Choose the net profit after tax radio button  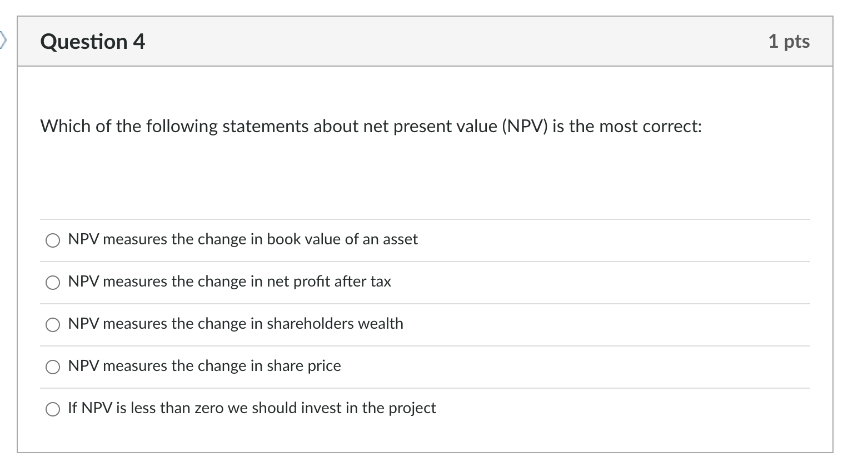(53, 283)
